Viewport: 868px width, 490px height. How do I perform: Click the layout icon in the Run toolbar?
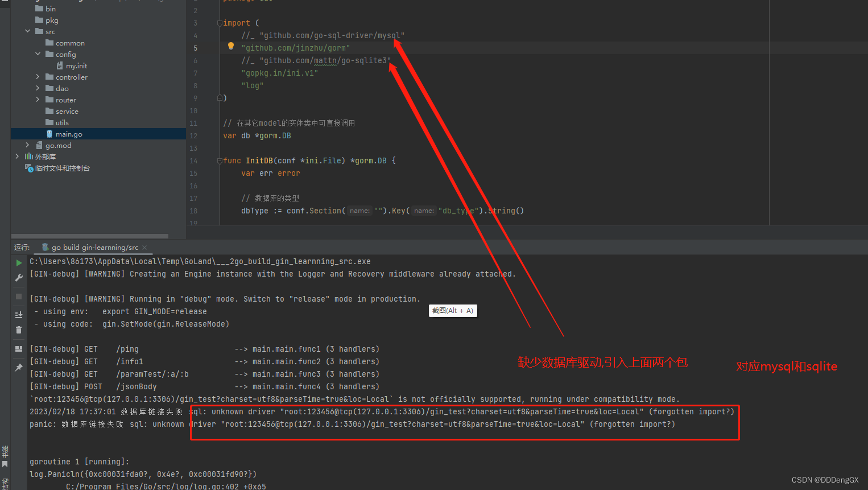click(19, 349)
